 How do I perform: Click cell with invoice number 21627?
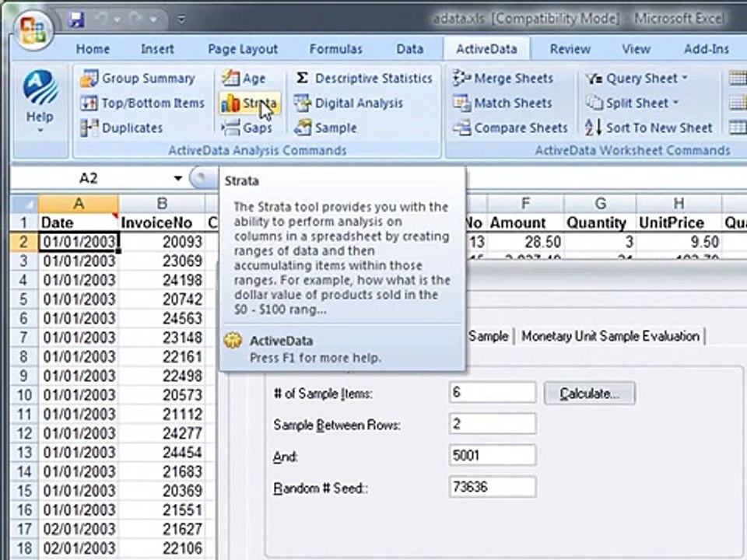162,529
